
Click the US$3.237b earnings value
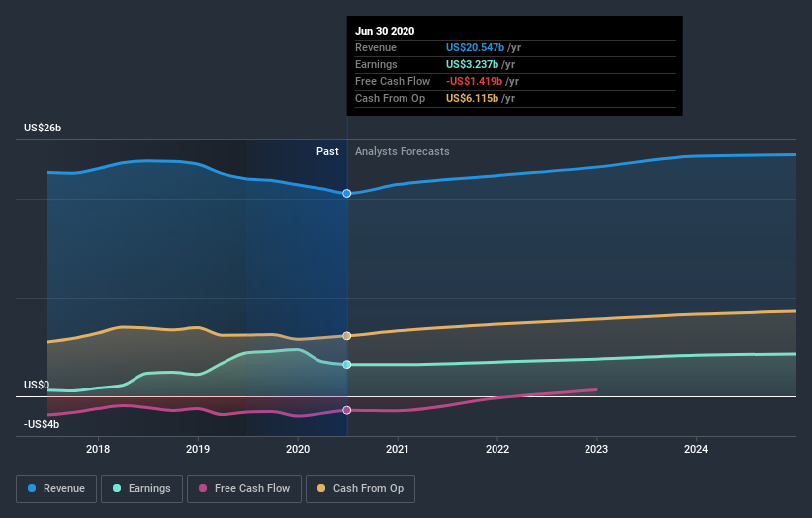473,64
